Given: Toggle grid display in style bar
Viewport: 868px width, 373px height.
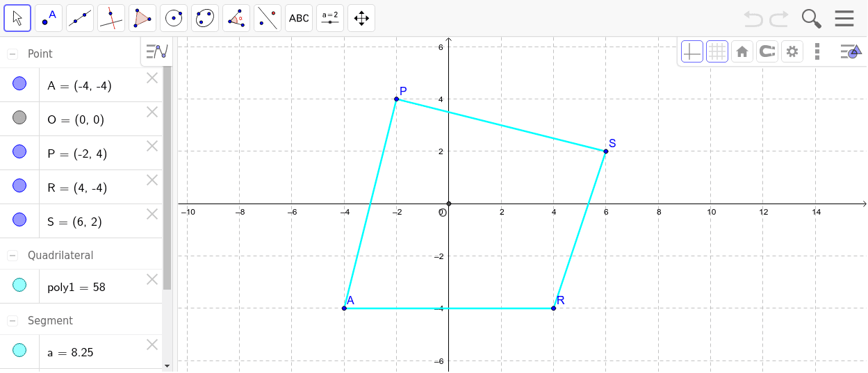Looking at the screenshot, I should pos(717,51).
